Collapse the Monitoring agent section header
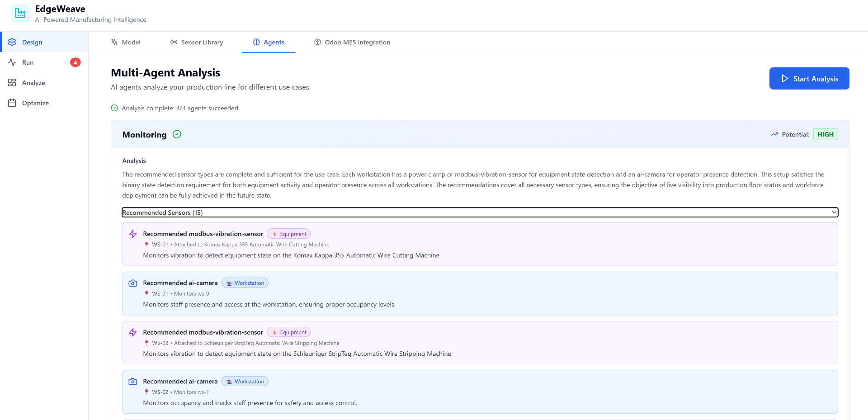The width and height of the screenshot is (868, 420). 480,134
